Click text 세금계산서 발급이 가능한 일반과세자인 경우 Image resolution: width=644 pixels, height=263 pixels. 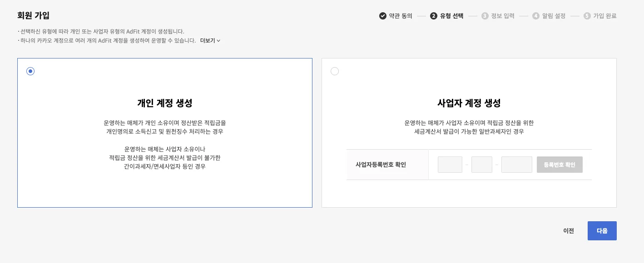pos(469,131)
